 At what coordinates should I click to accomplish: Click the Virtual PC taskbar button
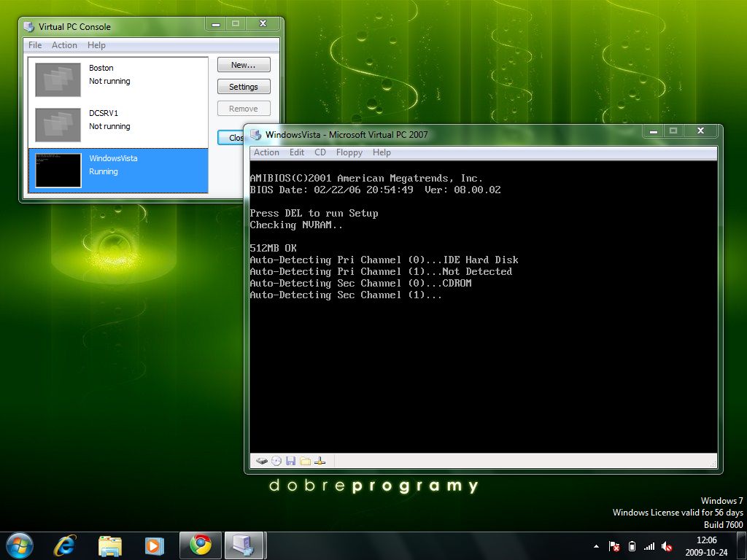click(x=244, y=545)
